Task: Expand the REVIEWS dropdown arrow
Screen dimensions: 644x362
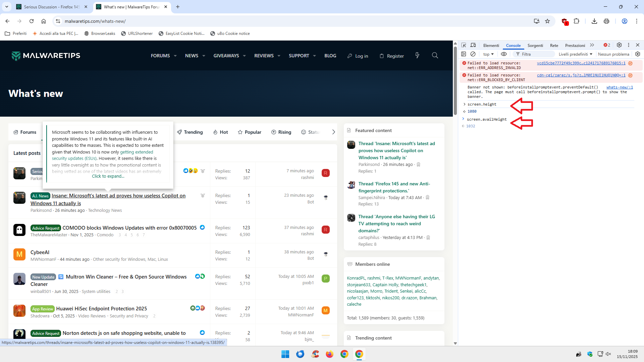Action: pos(279,56)
